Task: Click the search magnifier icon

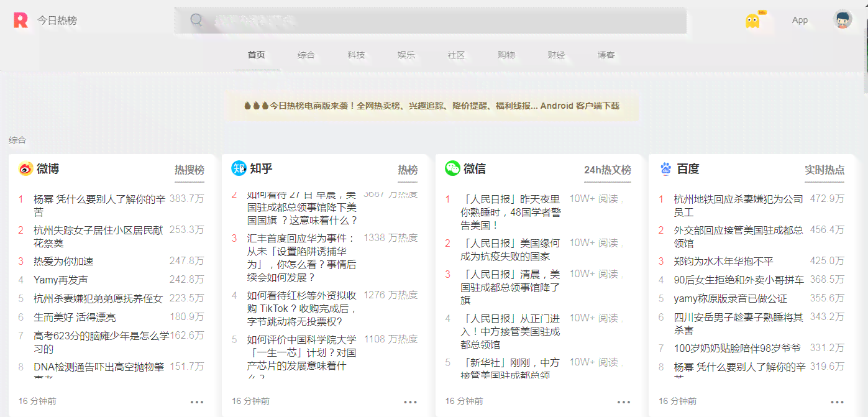Action: click(197, 21)
